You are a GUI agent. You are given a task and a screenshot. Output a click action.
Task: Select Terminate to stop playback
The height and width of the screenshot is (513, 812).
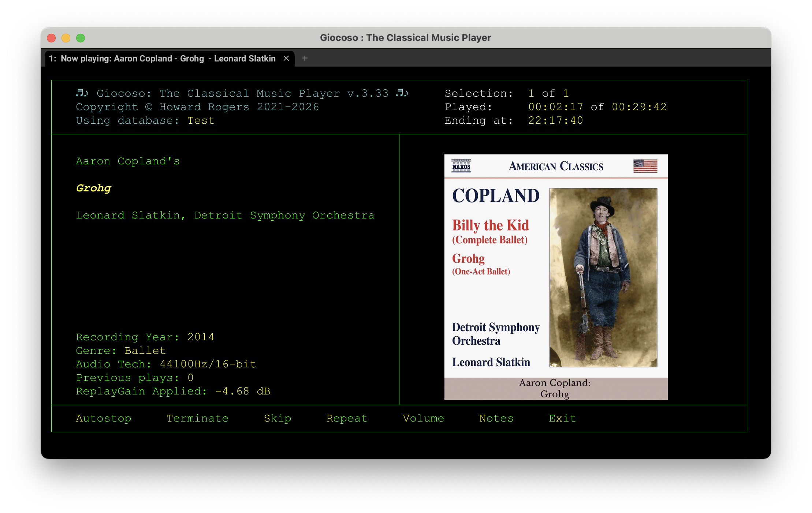click(198, 418)
